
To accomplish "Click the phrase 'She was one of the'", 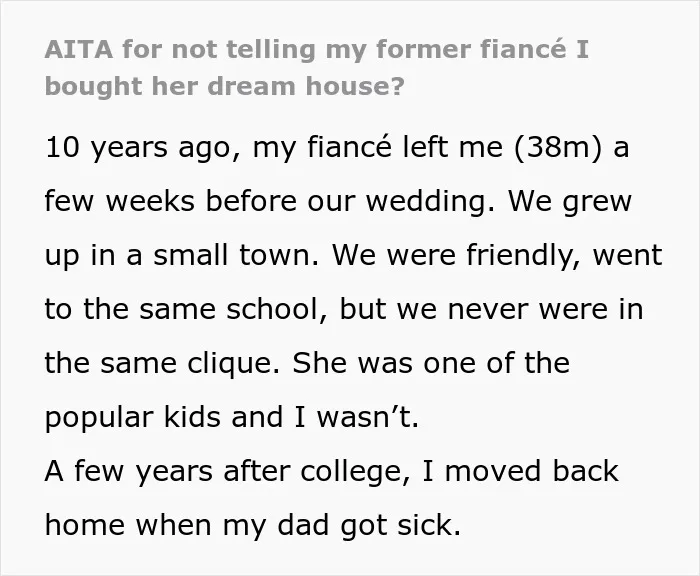I will (431, 363).
